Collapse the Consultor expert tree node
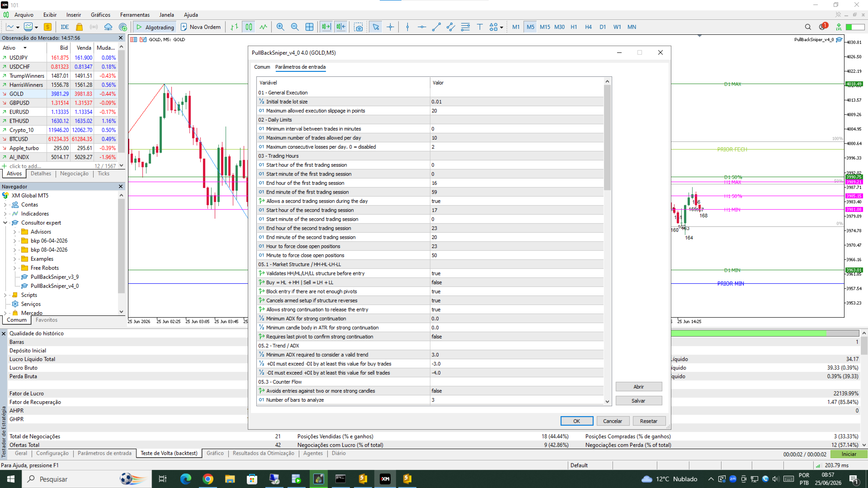Screen dimensions: 868x488 point(5,223)
